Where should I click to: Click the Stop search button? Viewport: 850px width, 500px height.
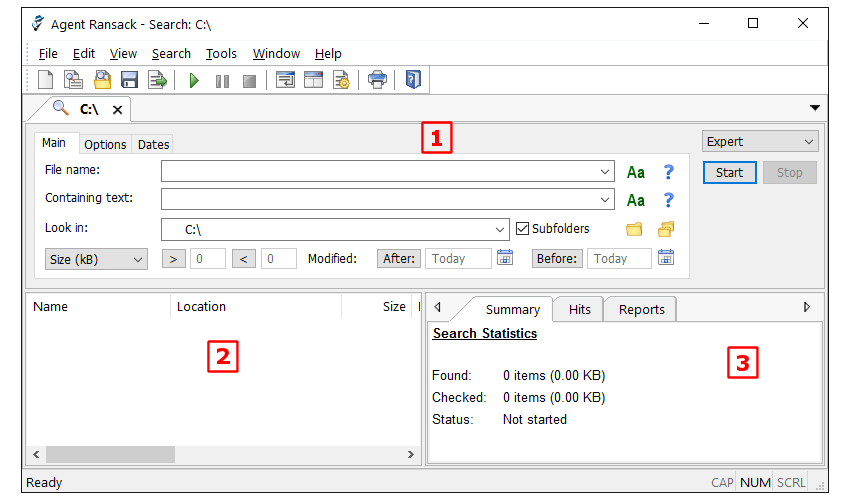[x=789, y=172]
